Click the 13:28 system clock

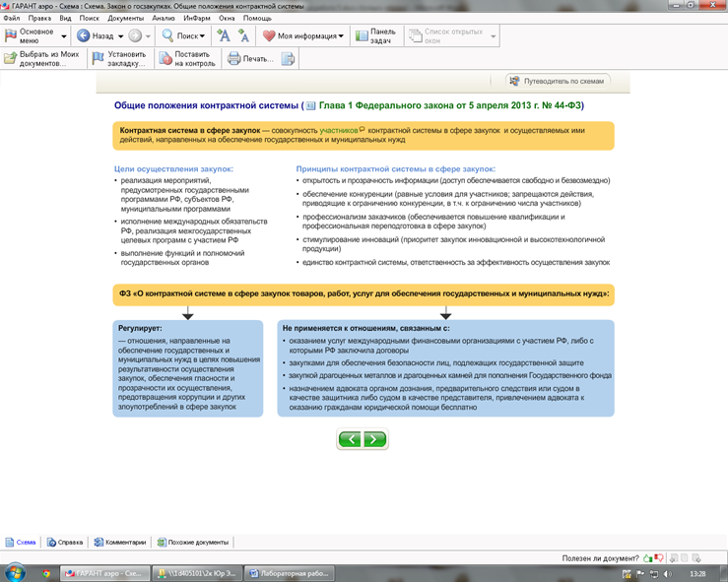coord(697,574)
